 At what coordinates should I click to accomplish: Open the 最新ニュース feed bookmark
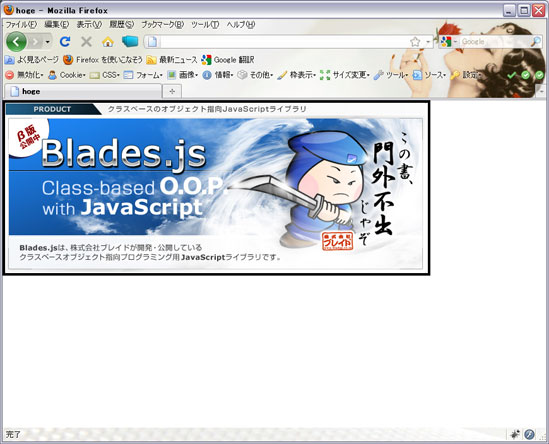(172, 60)
